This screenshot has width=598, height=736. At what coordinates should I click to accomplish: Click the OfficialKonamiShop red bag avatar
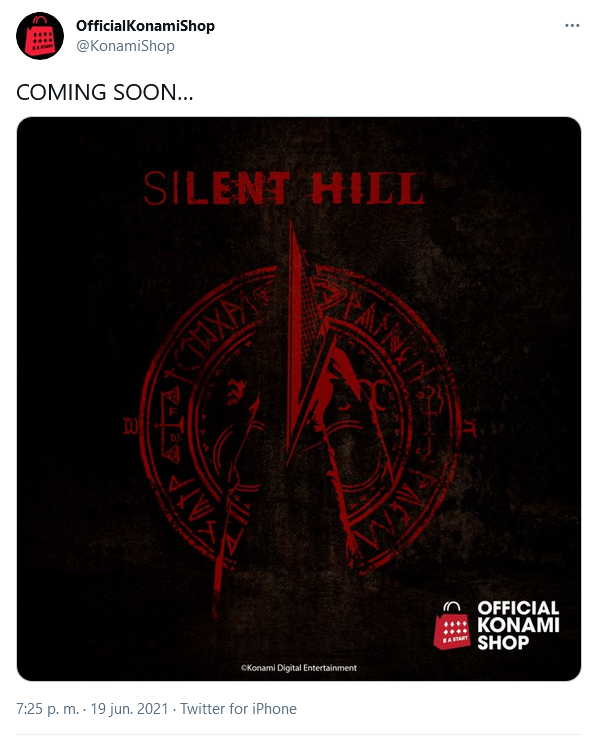click(x=40, y=36)
